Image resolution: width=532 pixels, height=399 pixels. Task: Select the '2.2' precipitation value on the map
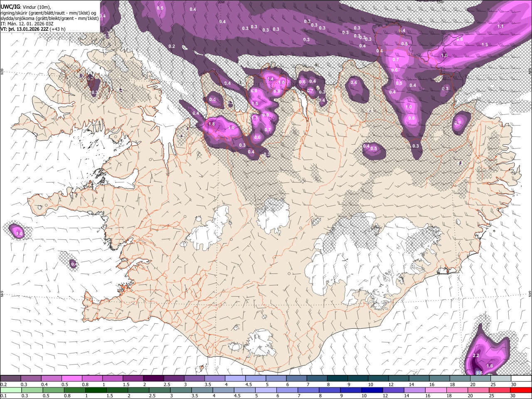point(476,356)
